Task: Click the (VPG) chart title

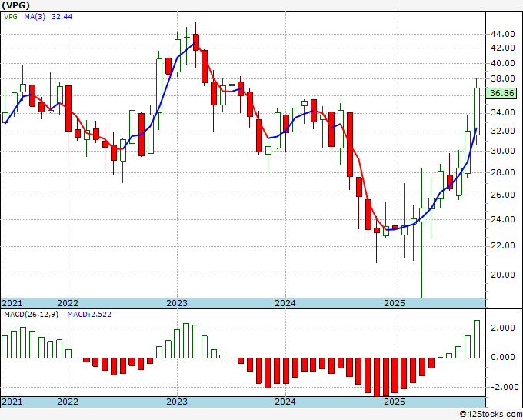Action: click(x=15, y=5)
